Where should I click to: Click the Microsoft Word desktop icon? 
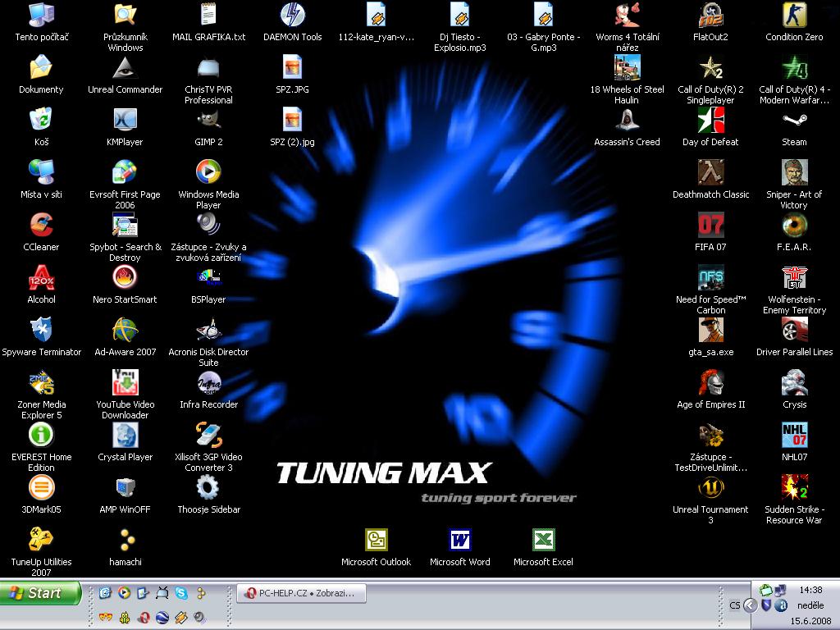click(459, 540)
